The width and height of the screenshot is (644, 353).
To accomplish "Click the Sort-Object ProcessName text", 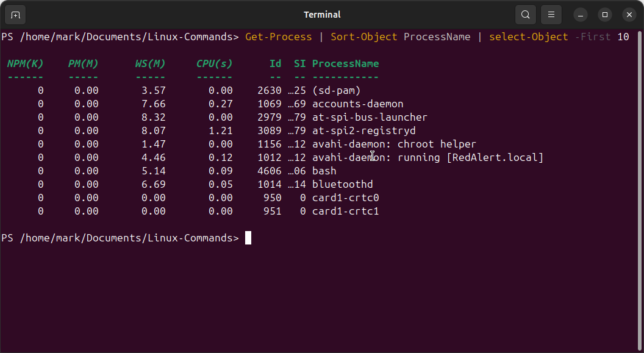I will click(x=400, y=37).
